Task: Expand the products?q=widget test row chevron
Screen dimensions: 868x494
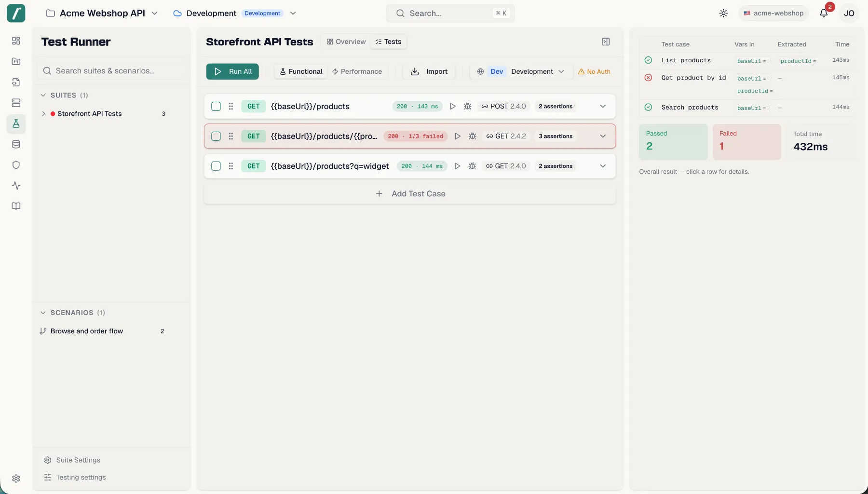Action: pos(603,166)
